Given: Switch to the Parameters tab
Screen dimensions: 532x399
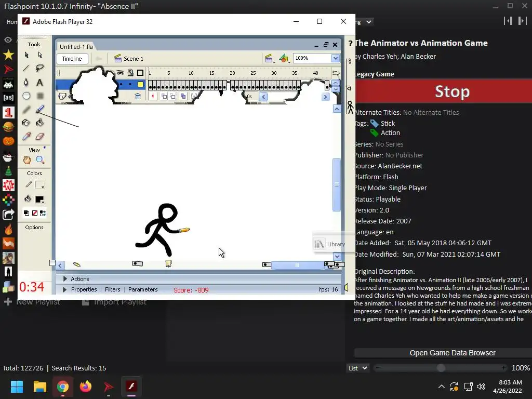Looking at the screenshot, I should (x=143, y=289).
